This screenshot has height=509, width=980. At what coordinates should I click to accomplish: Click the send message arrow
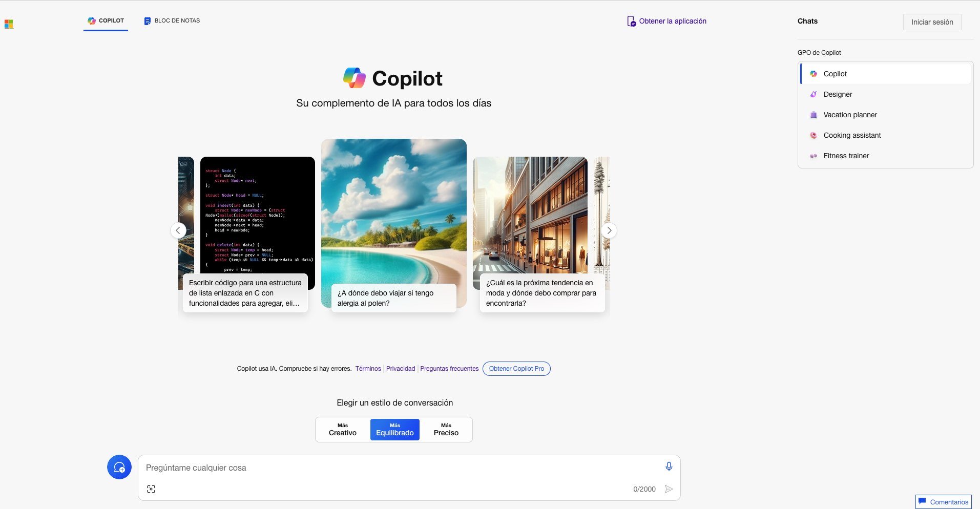click(669, 489)
